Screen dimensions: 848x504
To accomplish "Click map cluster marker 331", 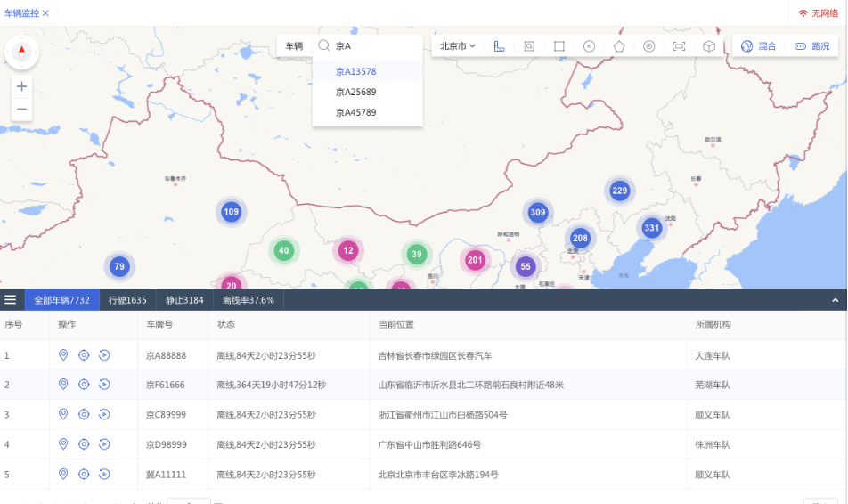I will (x=652, y=228).
